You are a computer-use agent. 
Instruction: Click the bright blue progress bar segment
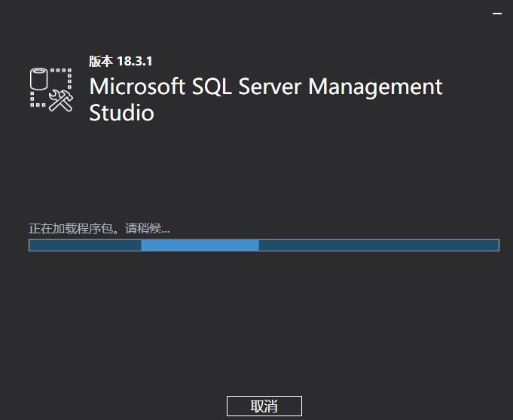click(200, 245)
